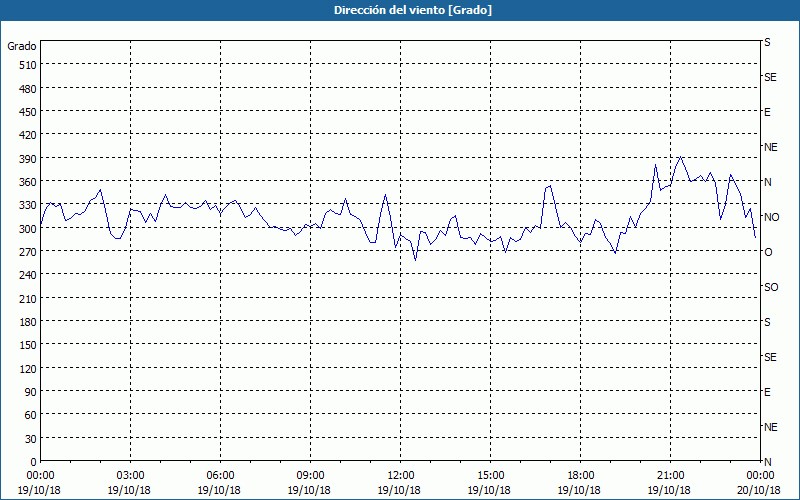Viewport: 800px width, 500px height.
Task: Select the 18:00 time marker
Action: tap(580, 475)
